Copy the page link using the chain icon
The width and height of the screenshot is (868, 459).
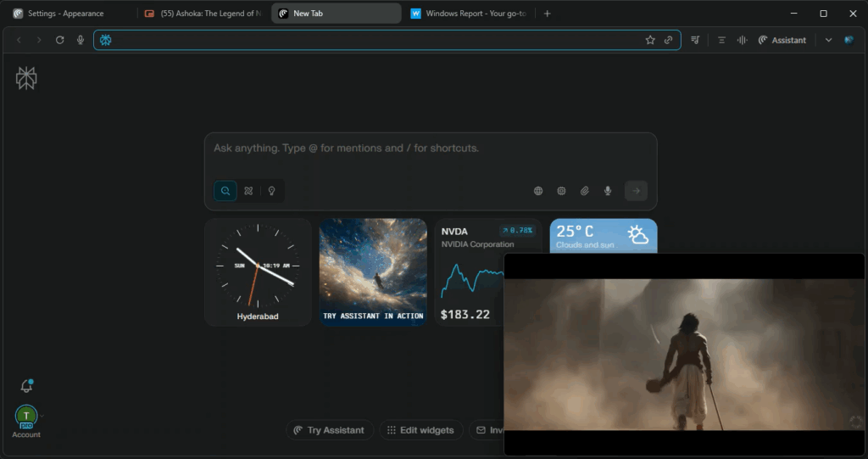pyautogui.click(x=669, y=40)
